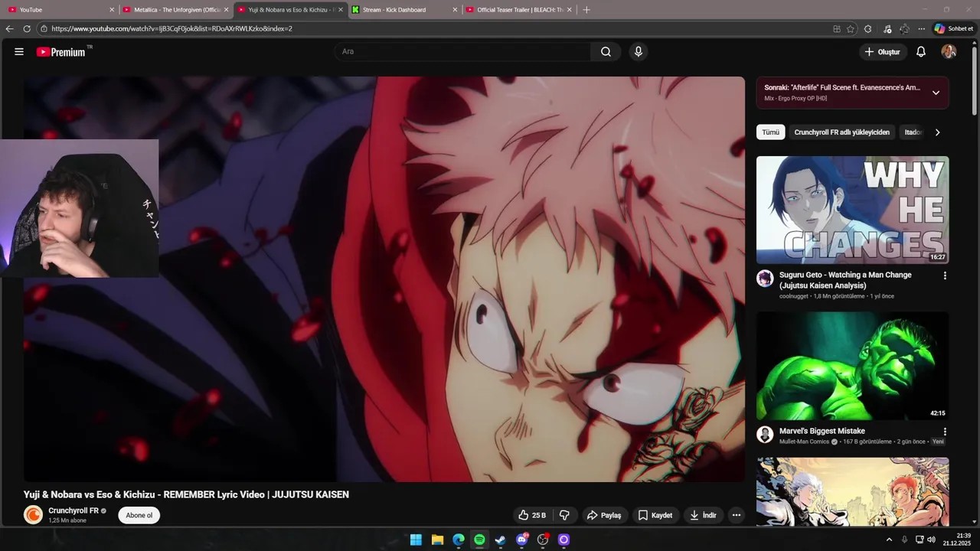Open menu for Suguru Geto video
Viewport: 980px width, 551px height.
click(945, 275)
